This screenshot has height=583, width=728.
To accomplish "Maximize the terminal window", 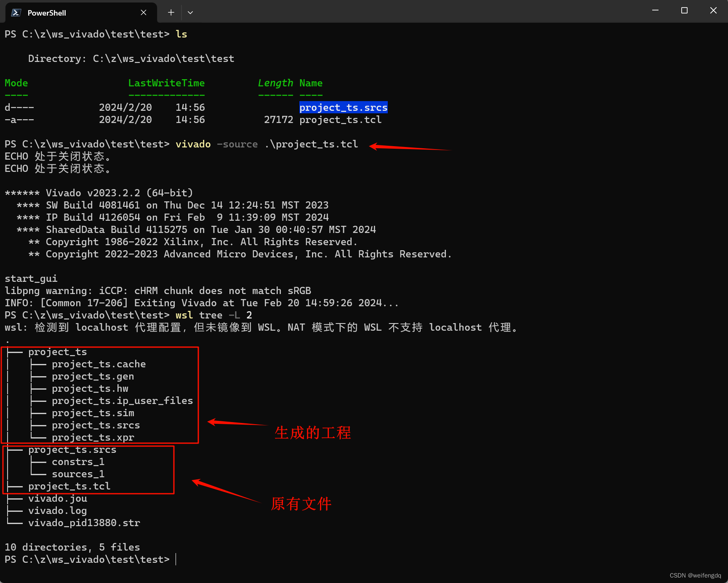I will 684,11.
